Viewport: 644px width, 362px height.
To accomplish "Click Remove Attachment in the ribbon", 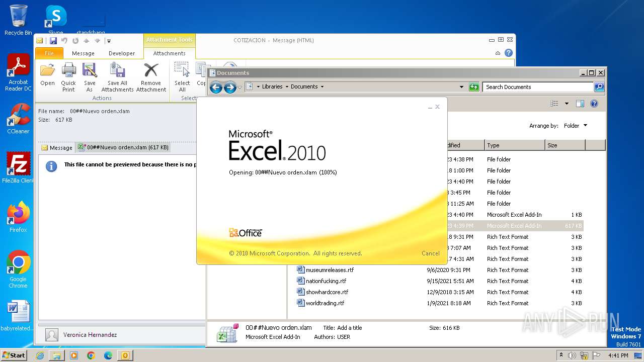I will (151, 77).
